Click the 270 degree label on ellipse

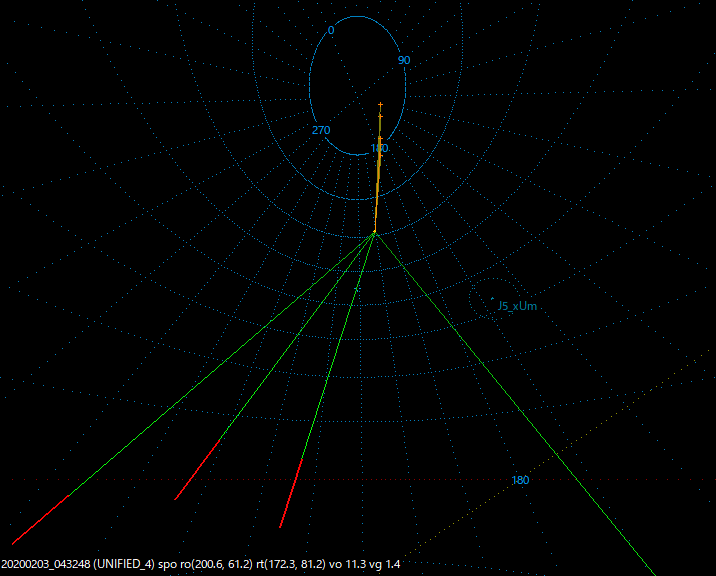coord(321,130)
